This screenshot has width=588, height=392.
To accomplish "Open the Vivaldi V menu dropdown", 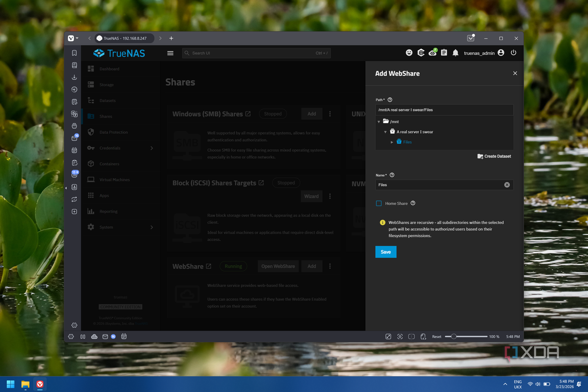I will [x=73, y=39].
